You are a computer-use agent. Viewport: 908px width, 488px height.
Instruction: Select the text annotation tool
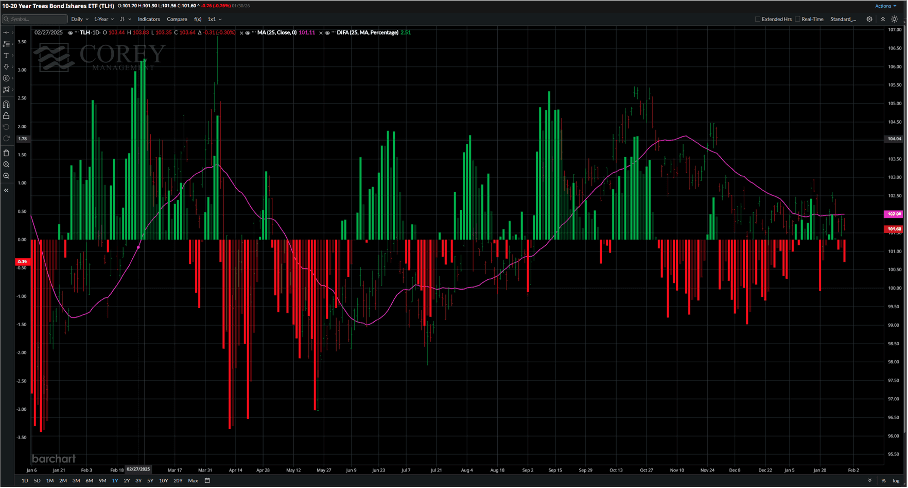click(6, 56)
